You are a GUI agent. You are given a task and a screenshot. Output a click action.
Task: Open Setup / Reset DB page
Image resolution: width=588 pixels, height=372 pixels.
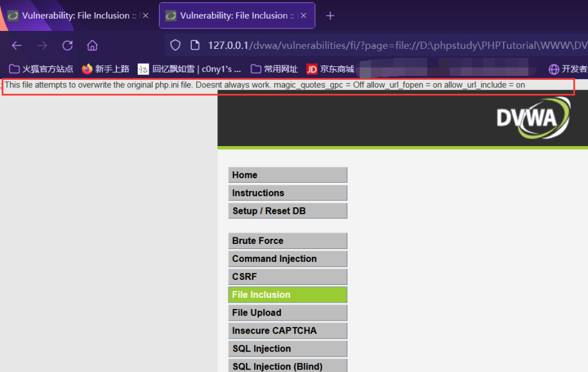click(x=288, y=210)
